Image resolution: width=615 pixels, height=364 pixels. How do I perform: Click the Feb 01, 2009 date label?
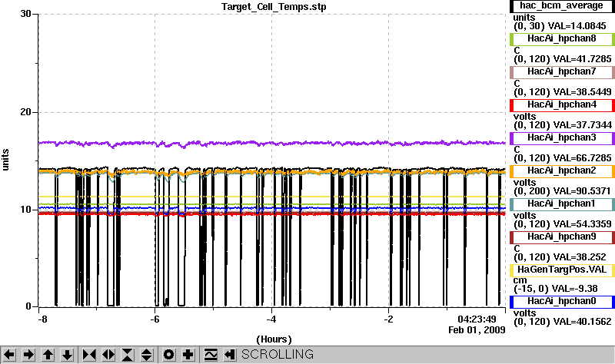coord(477,330)
